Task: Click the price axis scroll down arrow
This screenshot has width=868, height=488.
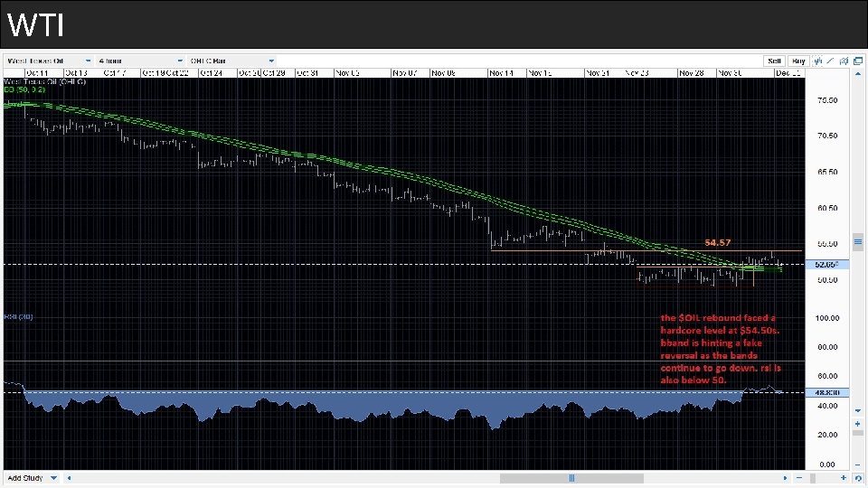Action: pyautogui.click(x=858, y=411)
